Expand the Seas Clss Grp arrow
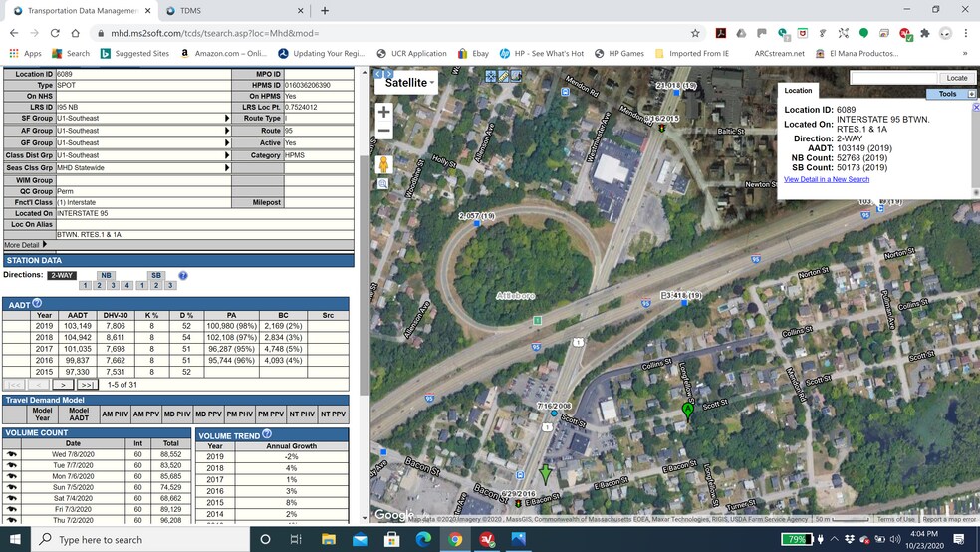 [x=227, y=167]
